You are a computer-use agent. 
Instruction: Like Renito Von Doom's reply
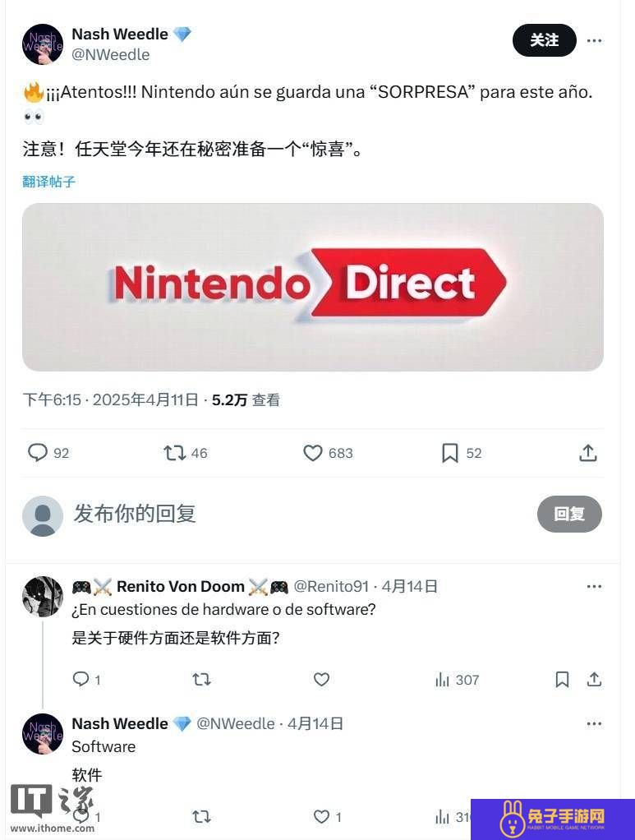click(321, 679)
